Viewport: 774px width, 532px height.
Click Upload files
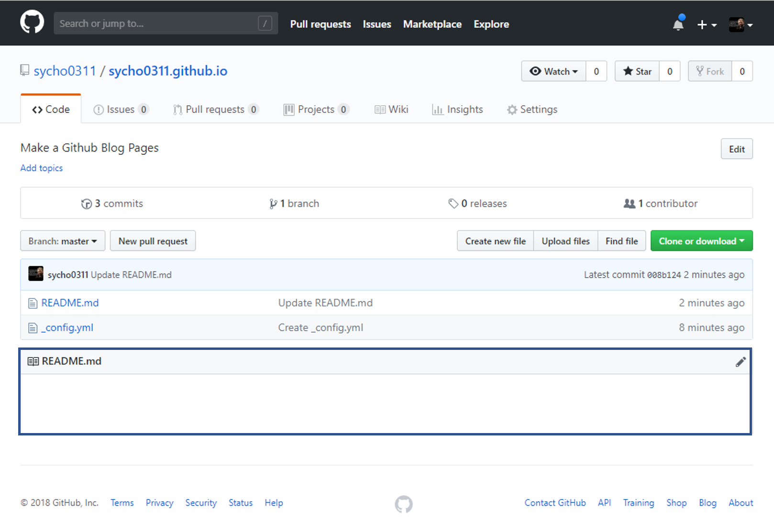tap(566, 241)
